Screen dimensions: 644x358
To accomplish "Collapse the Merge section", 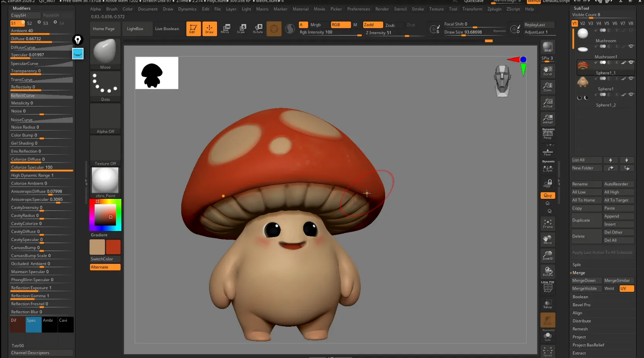I will [x=579, y=273].
